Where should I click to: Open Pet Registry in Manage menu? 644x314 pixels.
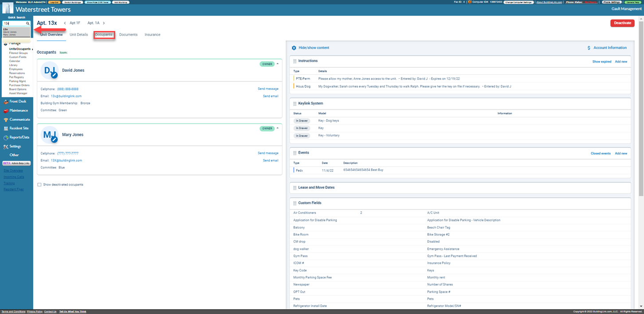16,77
